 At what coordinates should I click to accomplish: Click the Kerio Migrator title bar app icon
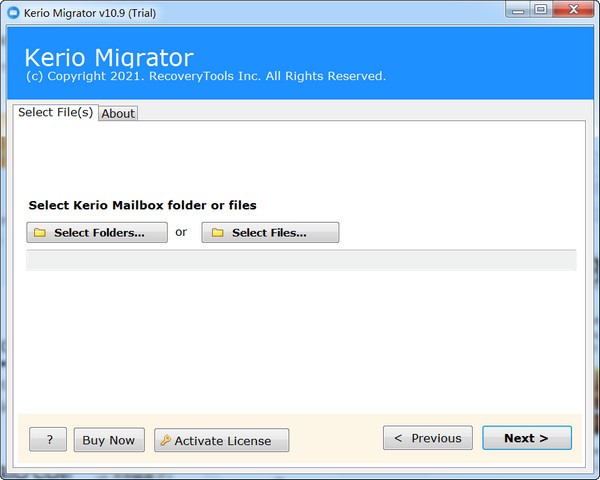[13, 12]
